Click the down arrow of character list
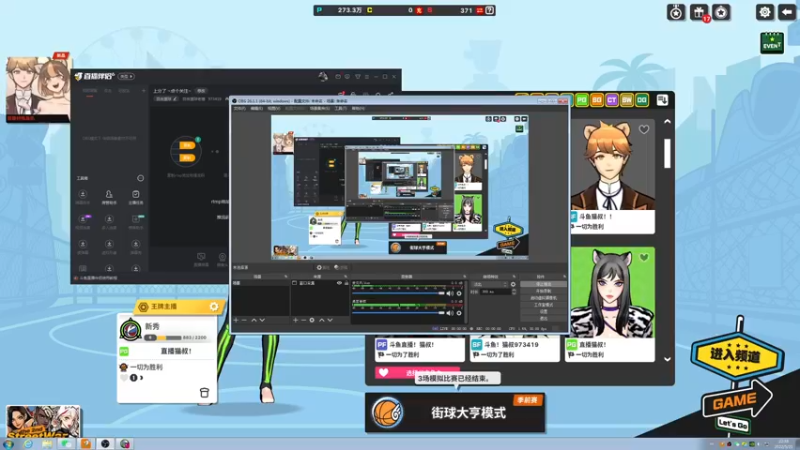Image resolution: width=800 pixels, height=450 pixels. [667, 359]
